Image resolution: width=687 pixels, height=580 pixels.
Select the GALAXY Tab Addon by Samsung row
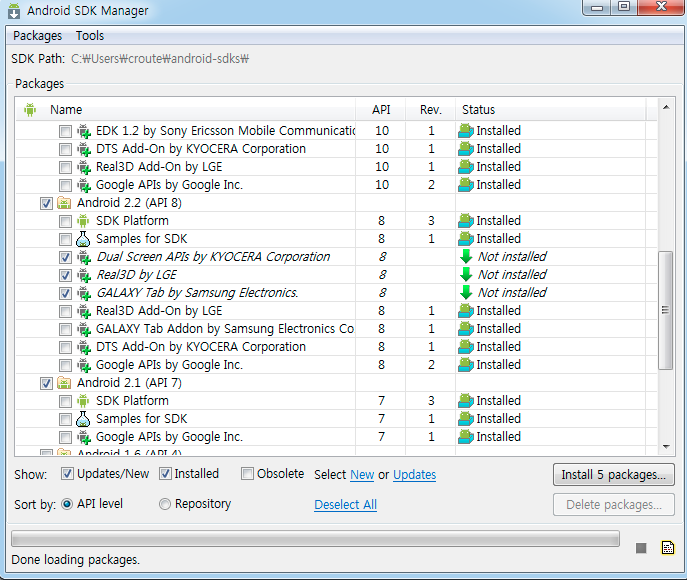coord(336,329)
